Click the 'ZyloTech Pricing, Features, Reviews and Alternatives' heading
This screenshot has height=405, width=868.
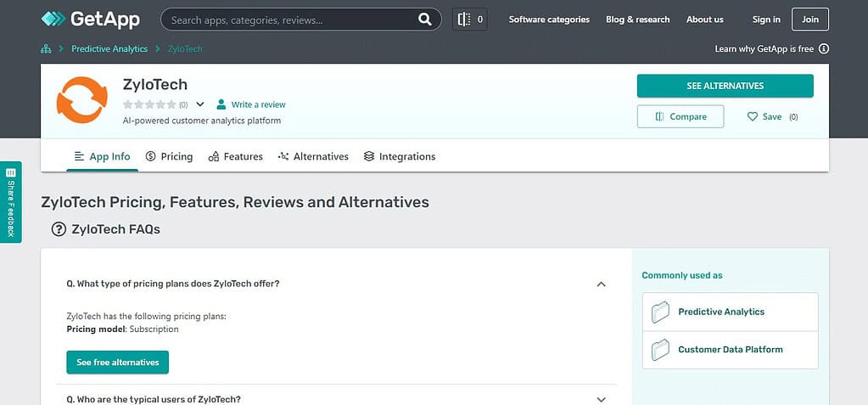[235, 202]
